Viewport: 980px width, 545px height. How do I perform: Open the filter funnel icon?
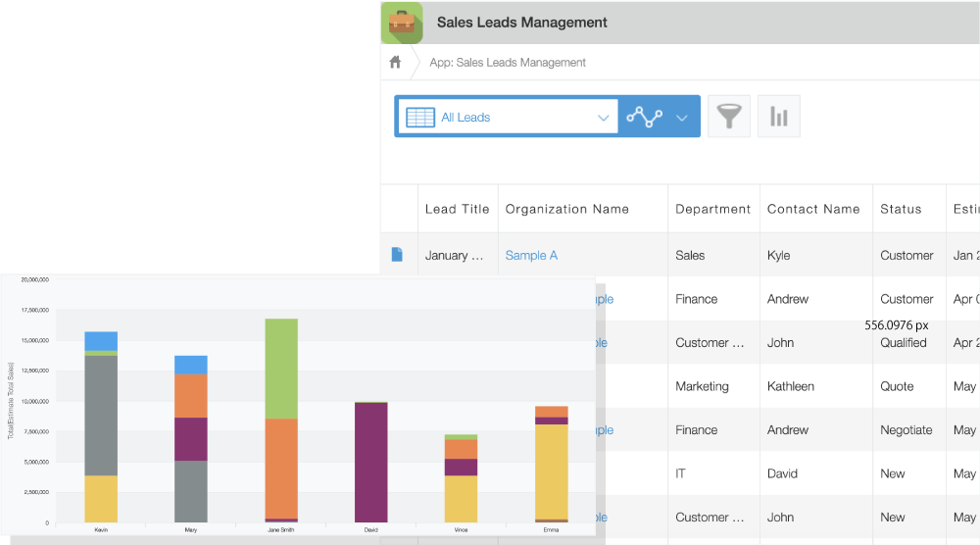click(728, 117)
